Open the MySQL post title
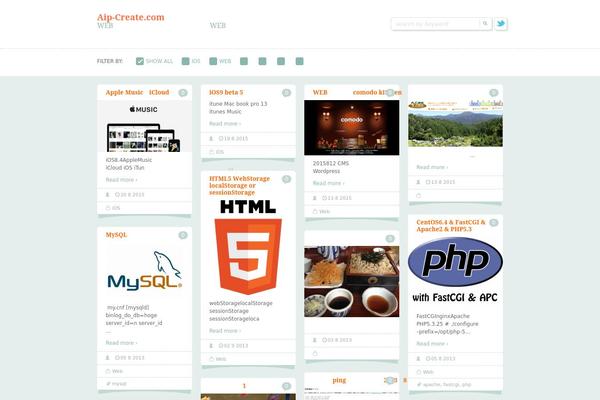Image resolution: width=600 pixels, height=400 pixels. tap(116, 235)
